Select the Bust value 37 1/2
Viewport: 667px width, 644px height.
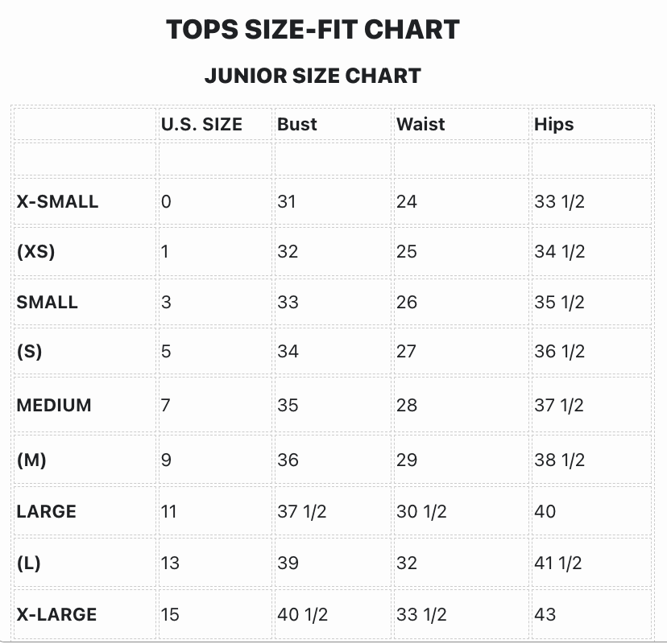301,511
